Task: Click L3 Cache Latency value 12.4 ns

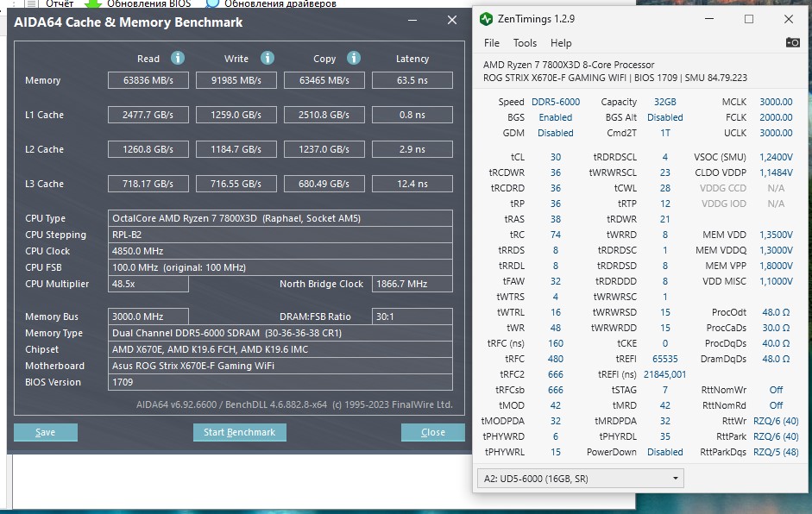Action: pyautogui.click(x=412, y=183)
